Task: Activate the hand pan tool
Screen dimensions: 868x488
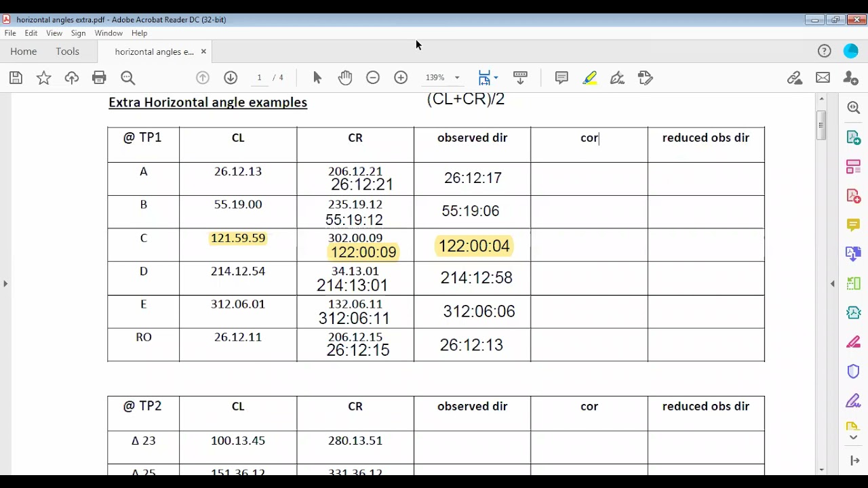Action: pos(345,78)
